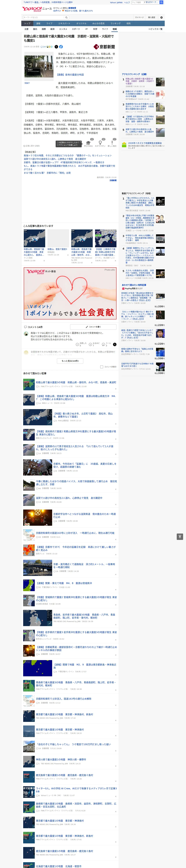186x868 pixels.
Task: Open the 【画像】各地の震度分布図 link
Action: [70, 75]
